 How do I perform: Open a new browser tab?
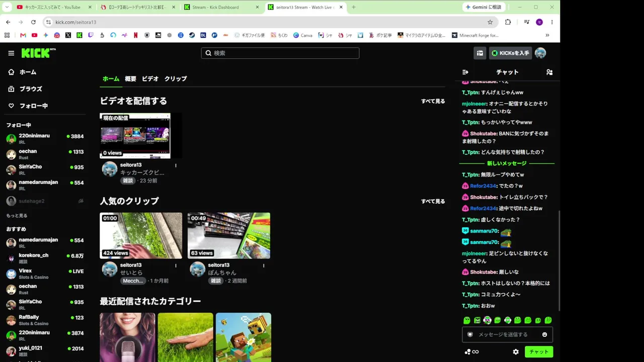tap(354, 7)
